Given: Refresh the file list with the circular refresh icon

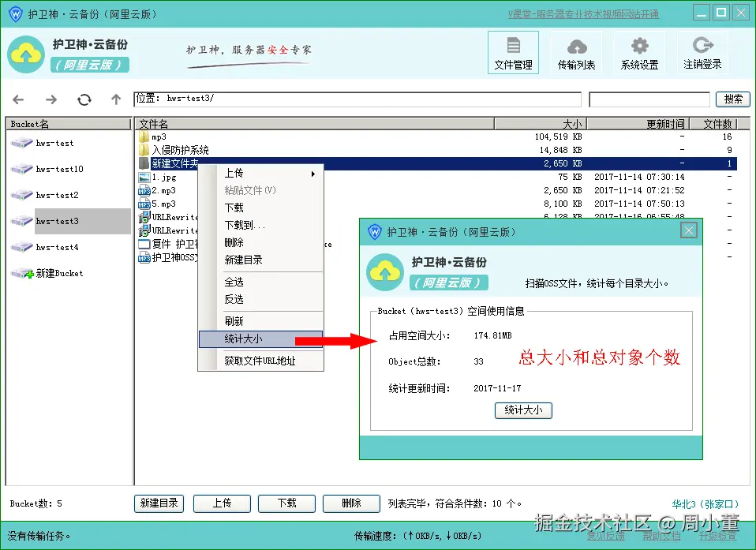Looking at the screenshot, I should tap(84, 99).
